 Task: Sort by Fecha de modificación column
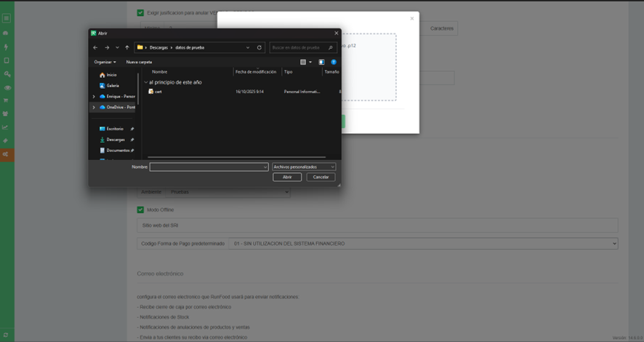[256, 72]
